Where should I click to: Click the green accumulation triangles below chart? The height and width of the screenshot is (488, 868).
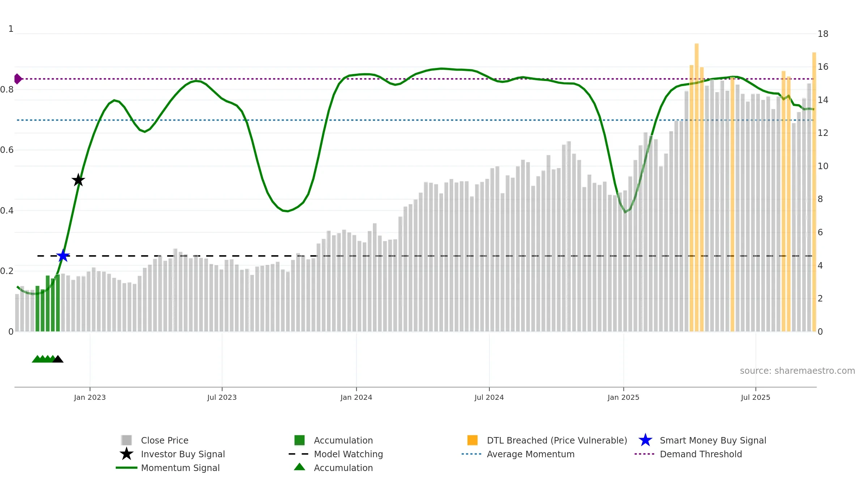(44, 359)
